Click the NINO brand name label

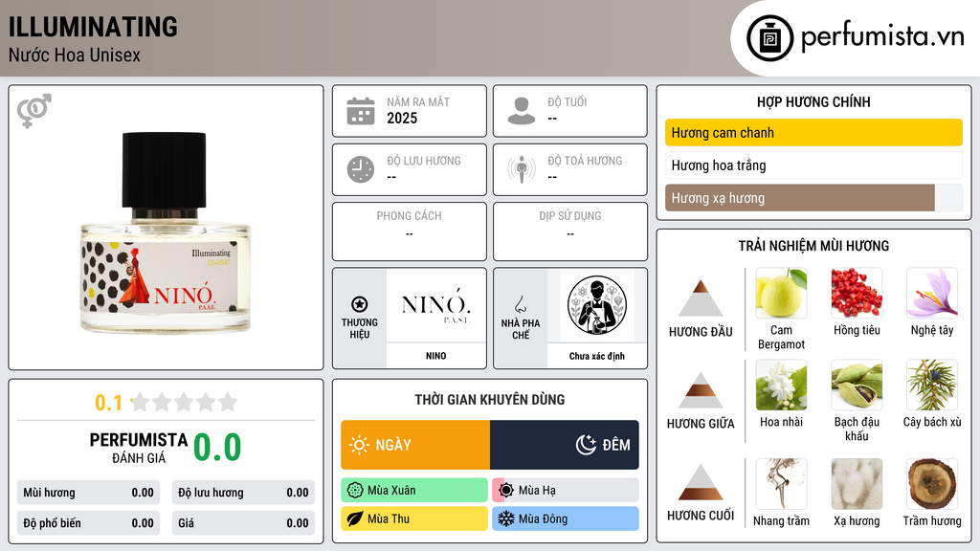pyautogui.click(x=436, y=356)
